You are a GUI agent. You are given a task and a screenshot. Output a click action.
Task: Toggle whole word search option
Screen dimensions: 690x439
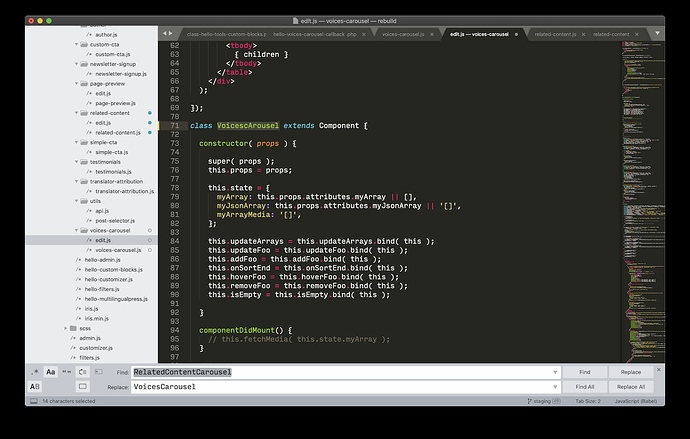pyautogui.click(x=66, y=372)
